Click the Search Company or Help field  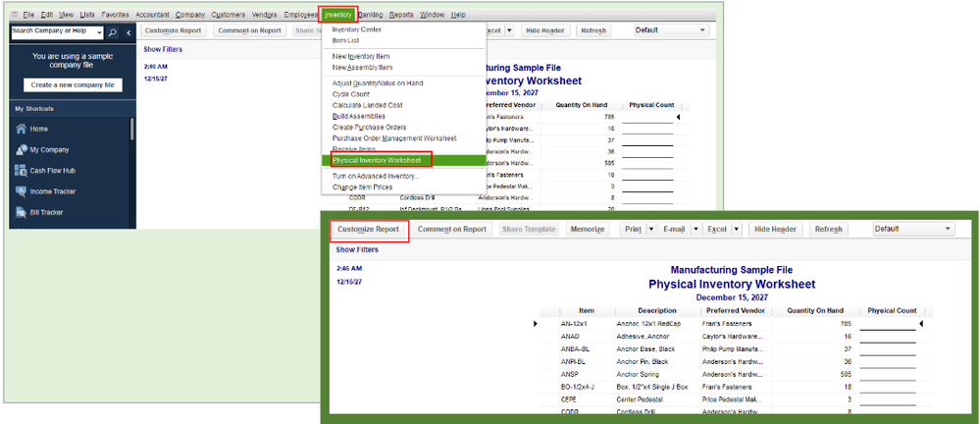coord(51,31)
